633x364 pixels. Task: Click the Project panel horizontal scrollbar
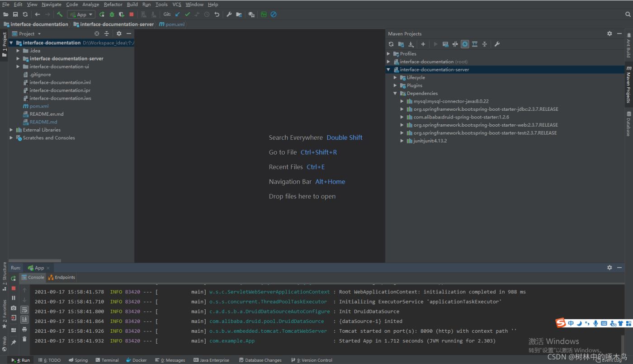35,260
